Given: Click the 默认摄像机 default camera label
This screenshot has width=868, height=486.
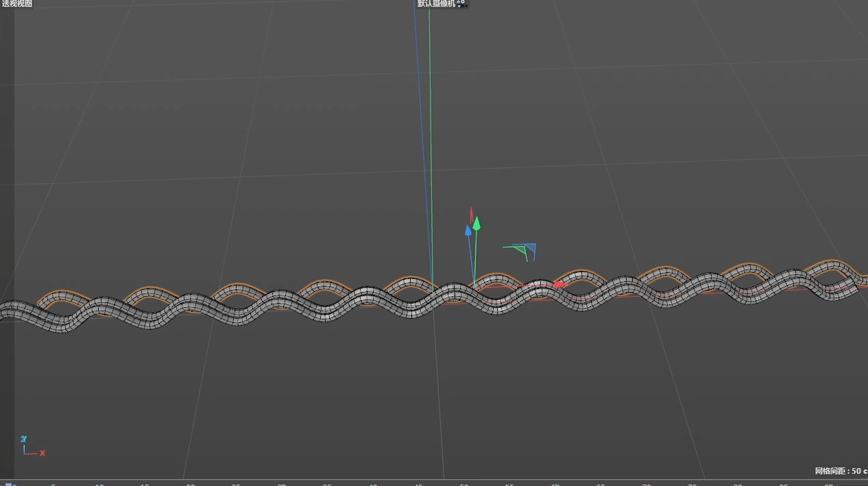Looking at the screenshot, I should (x=437, y=3).
